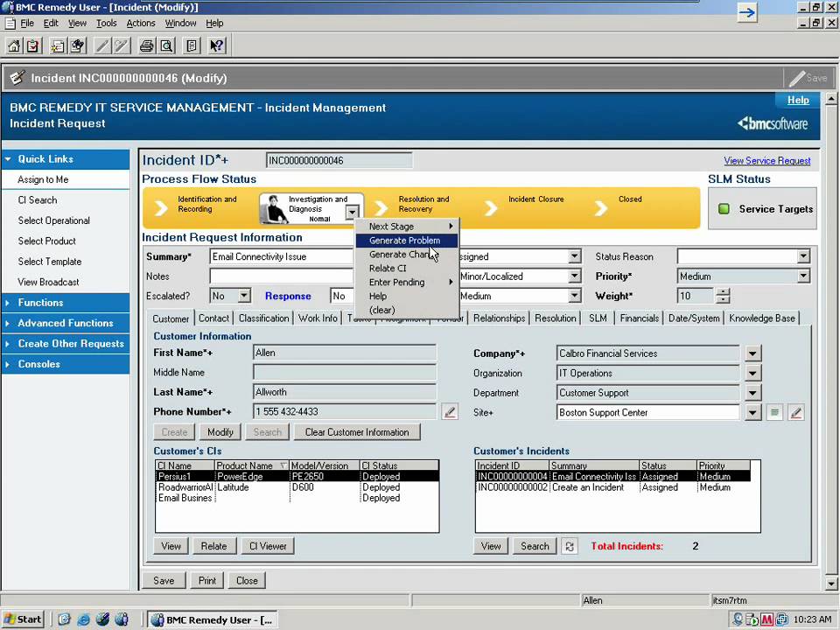Expand the Functions section
This screenshot has height=630, width=840.
[x=66, y=303]
